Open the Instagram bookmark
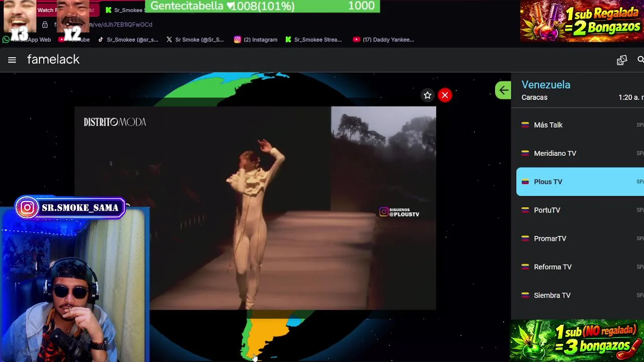Image resolution: width=644 pixels, height=362 pixels. [x=256, y=39]
